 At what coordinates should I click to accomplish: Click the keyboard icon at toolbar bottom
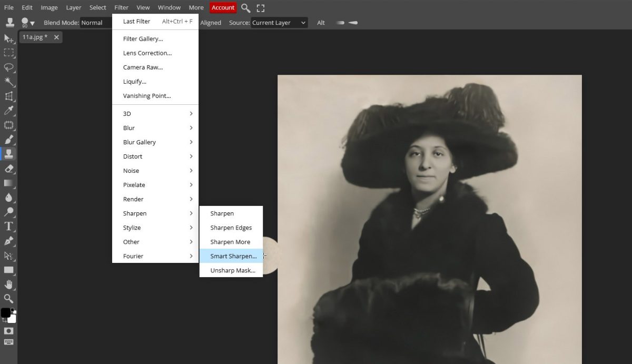(x=8, y=342)
